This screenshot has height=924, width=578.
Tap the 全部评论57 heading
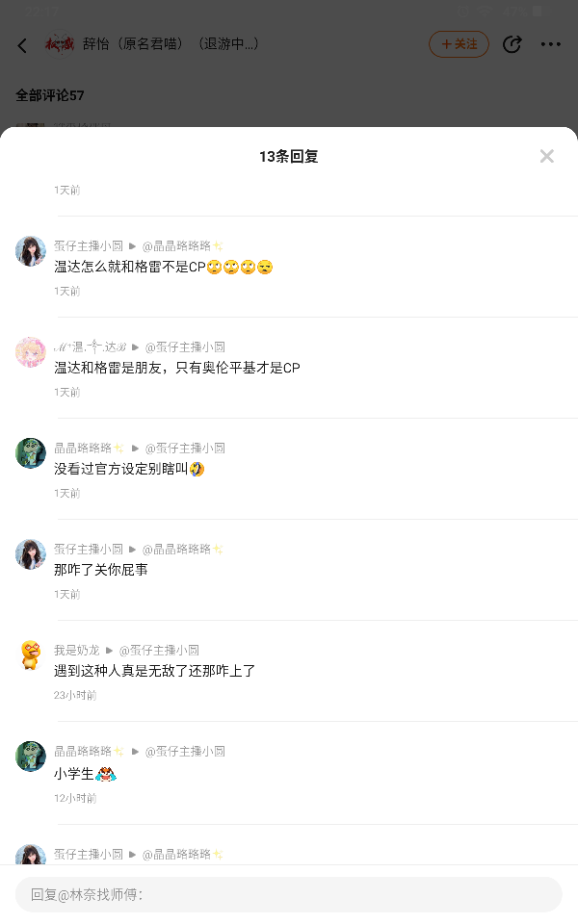coord(50,95)
